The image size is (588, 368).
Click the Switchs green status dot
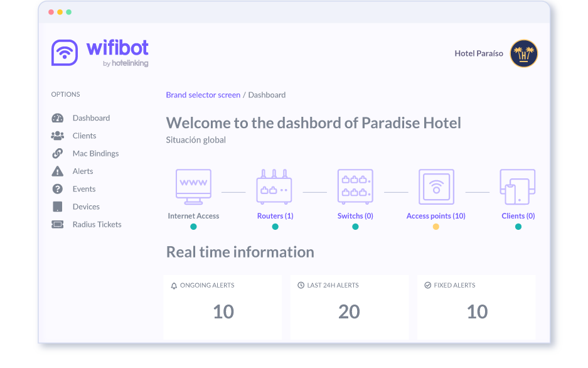pos(356,227)
